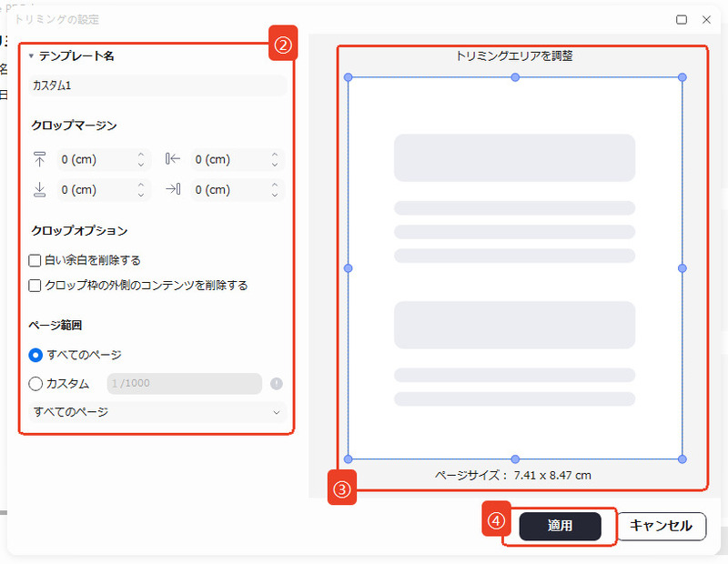728x564 pixels.
Task: Enable the 白い余白を削除する checkbox
Action: pos(35,259)
